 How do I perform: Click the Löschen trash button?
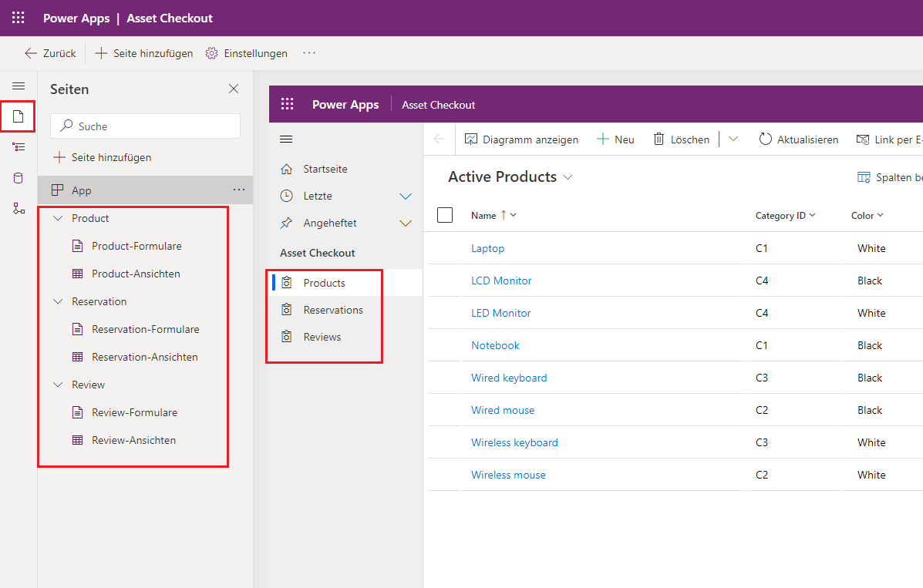tap(682, 139)
